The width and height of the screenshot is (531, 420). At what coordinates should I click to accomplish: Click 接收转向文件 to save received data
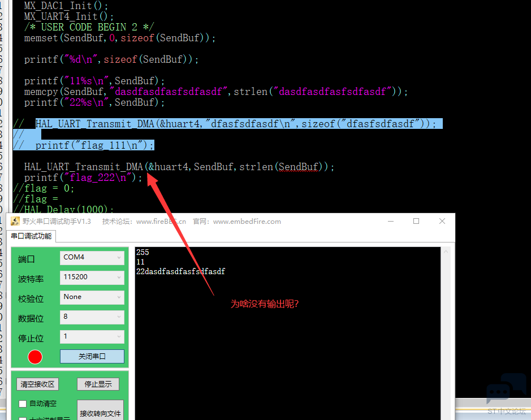(100, 413)
